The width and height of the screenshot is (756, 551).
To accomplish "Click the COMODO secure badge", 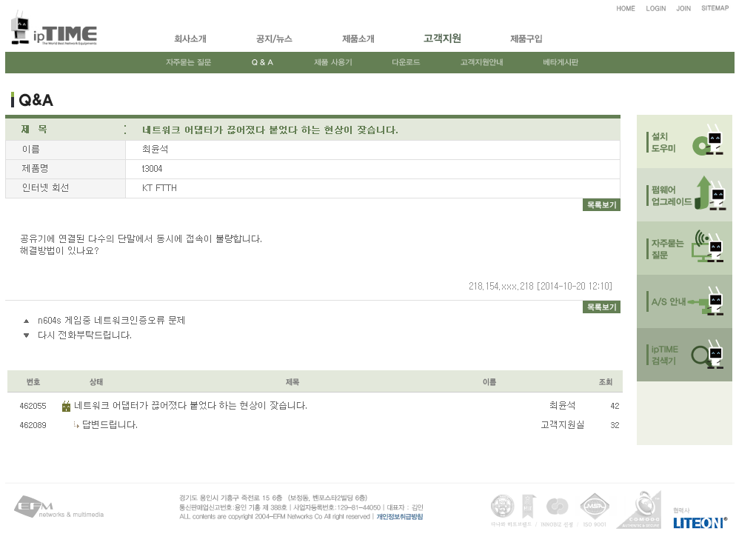I will (640, 510).
